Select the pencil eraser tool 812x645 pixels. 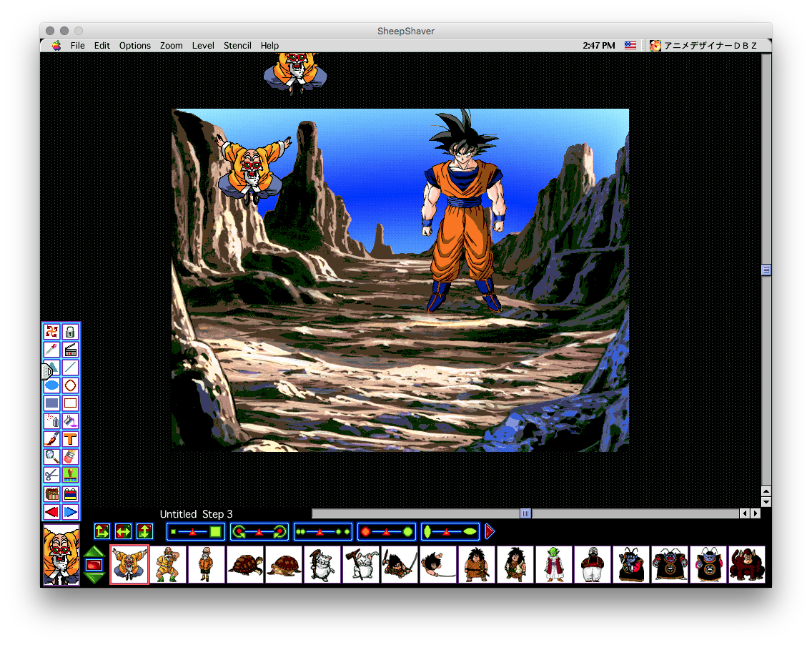click(71, 456)
